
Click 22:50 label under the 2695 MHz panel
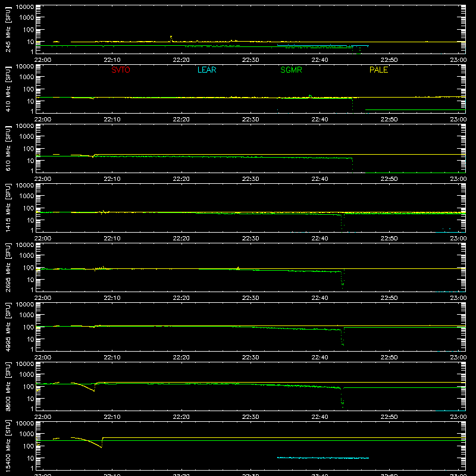[389, 298]
